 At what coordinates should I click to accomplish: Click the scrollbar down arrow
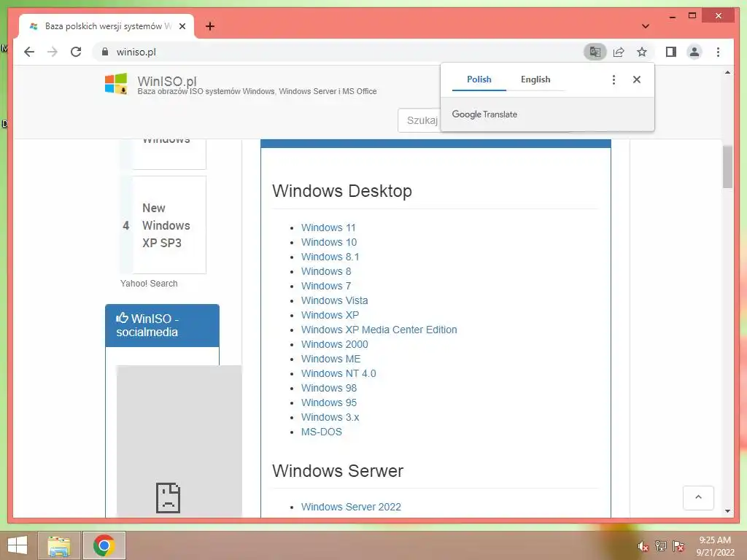pos(727,511)
